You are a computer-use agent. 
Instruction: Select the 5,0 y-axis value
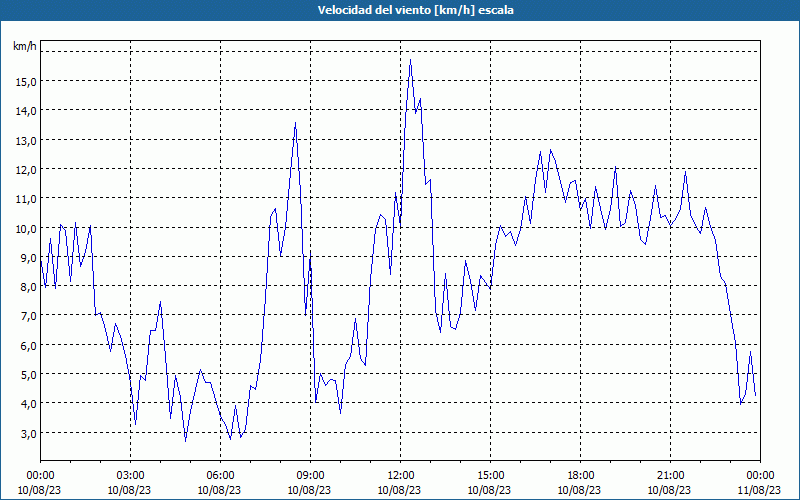coord(28,374)
